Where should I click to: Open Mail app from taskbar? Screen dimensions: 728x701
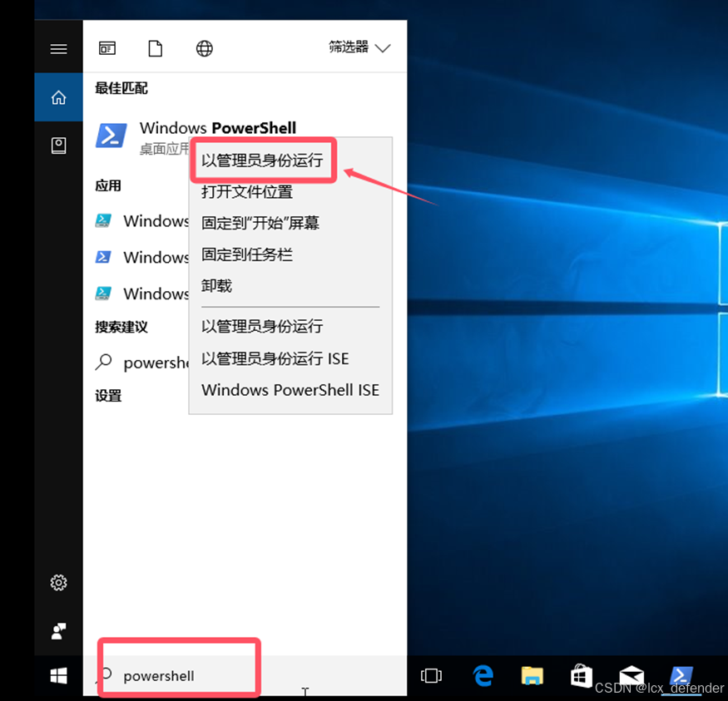click(x=631, y=676)
